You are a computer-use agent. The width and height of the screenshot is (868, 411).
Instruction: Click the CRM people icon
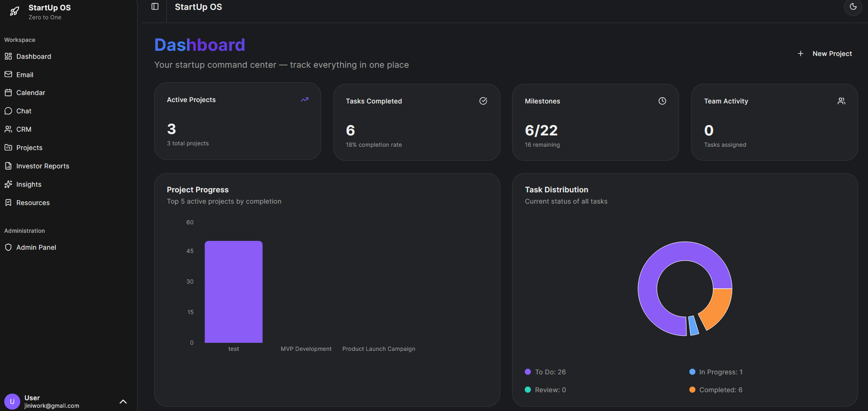[8, 129]
